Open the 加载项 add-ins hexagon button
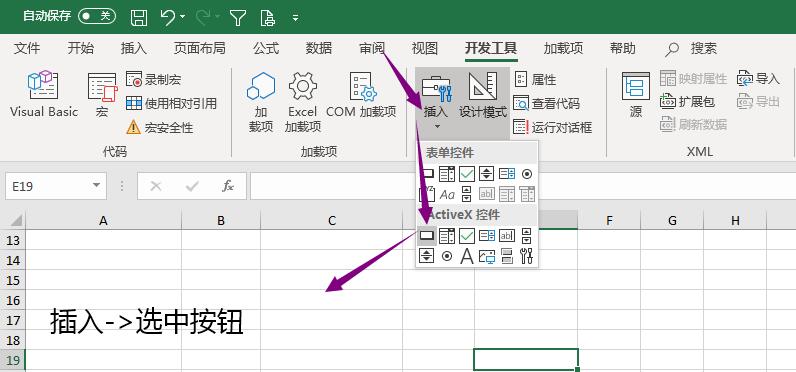This screenshot has width=796, height=372. pos(261,102)
